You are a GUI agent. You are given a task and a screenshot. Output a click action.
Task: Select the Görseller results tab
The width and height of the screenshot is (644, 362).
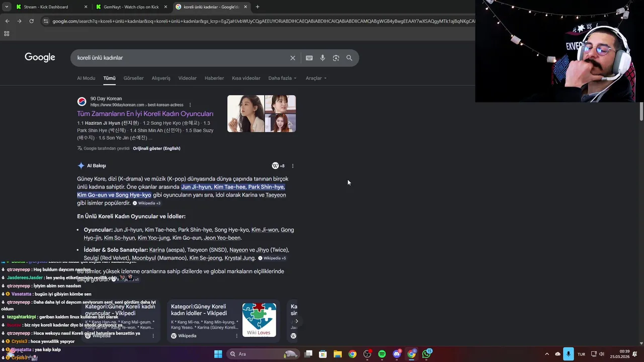[133, 78]
